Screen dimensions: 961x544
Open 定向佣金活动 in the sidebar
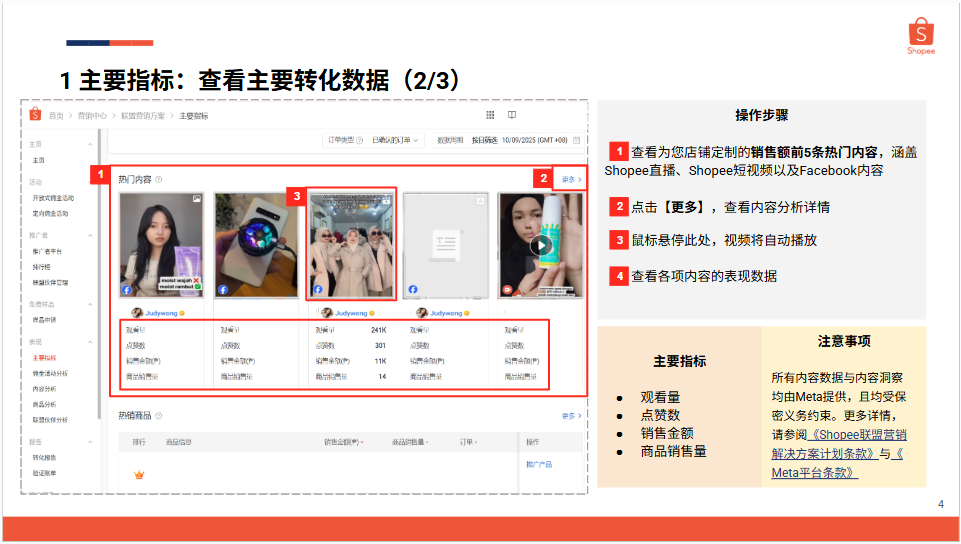50,213
